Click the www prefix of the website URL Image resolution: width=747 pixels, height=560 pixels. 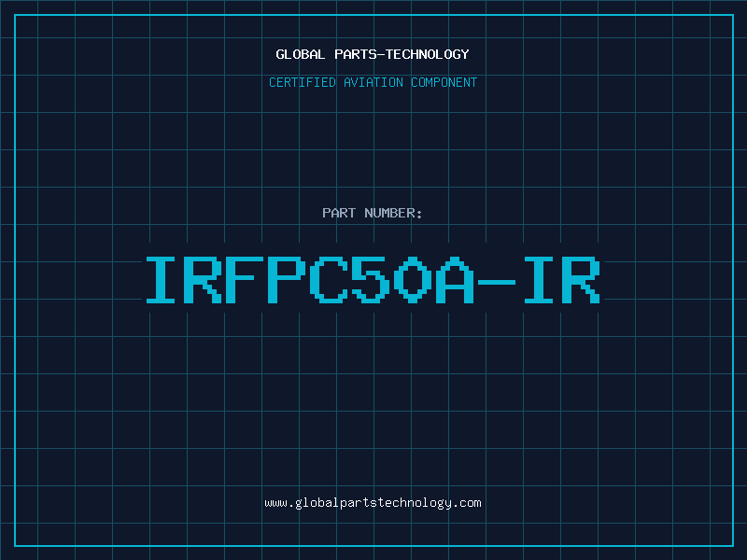pyautogui.click(x=275, y=503)
